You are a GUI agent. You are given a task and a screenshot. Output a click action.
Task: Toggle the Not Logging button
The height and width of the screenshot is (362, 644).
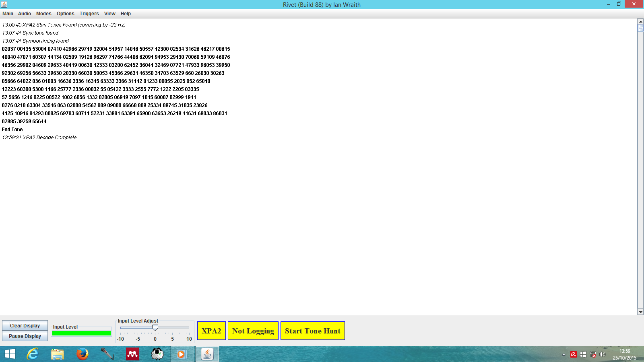[253, 331]
